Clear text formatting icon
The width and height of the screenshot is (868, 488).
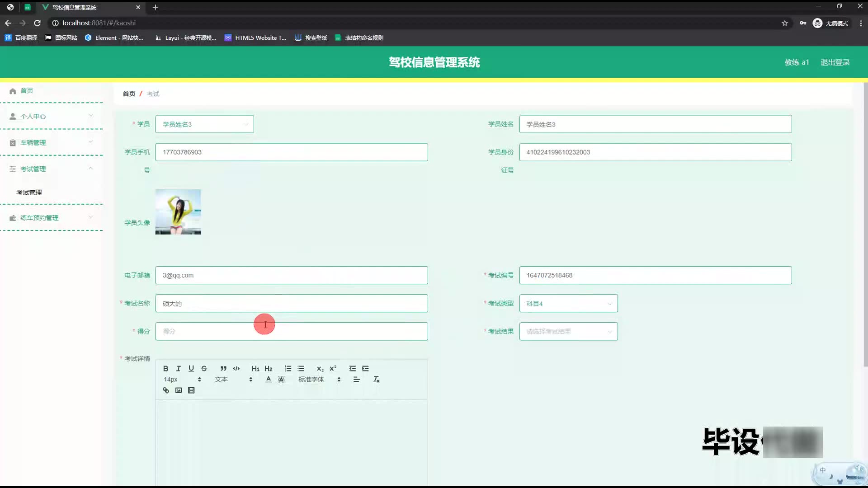[x=376, y=380]
